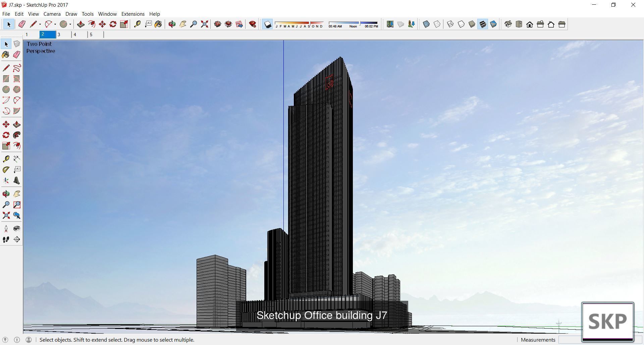This screenshot has width=644, height=345.
Task: Select the 3D Text tool
Action: click(x=17, y=181)
